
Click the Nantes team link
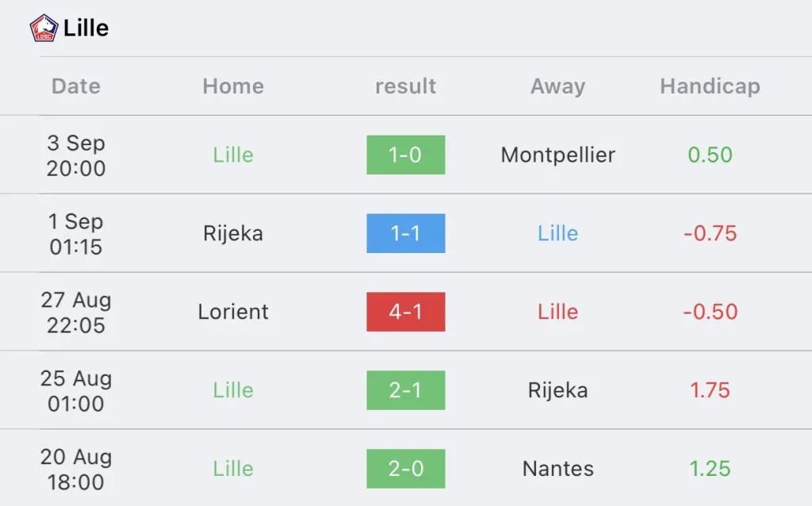pyautogui.click(x=557, y=469)
